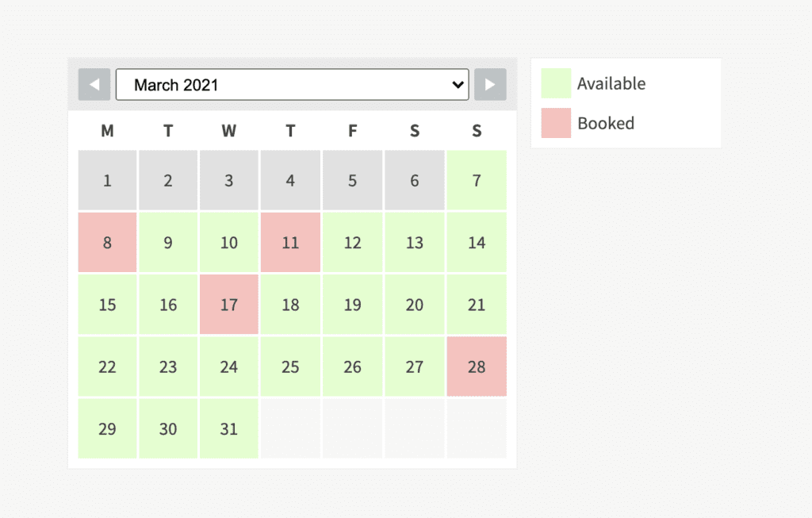This screenshot has height=518, width=812.
Task: Select available date 14
Action: [x=477, y=243]
